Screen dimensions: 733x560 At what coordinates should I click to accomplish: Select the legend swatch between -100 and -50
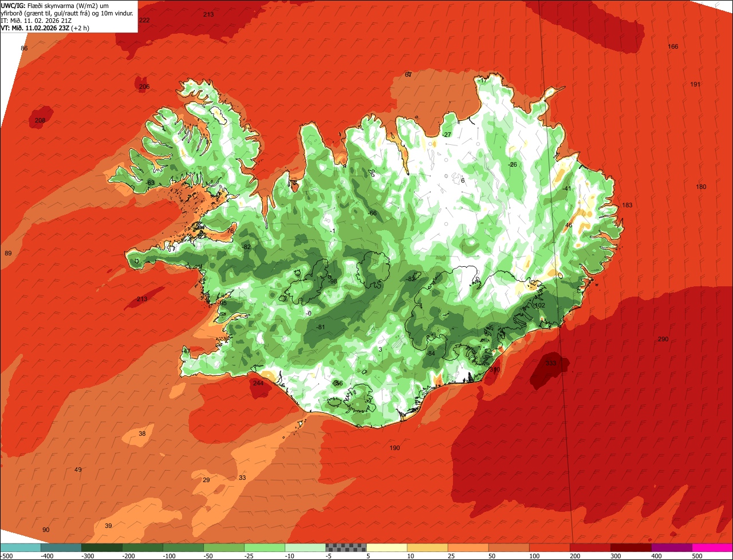183,547
